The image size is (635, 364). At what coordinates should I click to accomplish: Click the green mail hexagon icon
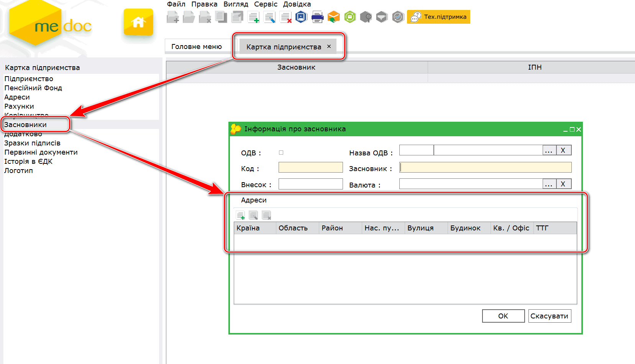click(x=349, y=17)
